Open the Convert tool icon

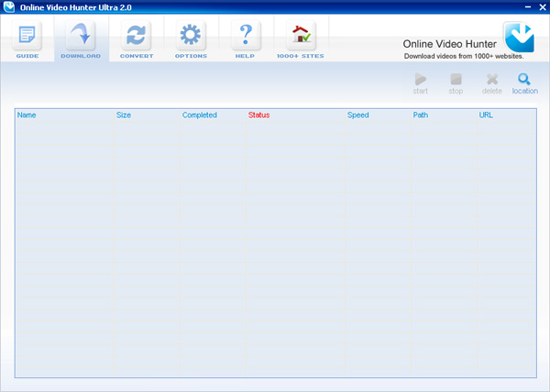point(136,36)
